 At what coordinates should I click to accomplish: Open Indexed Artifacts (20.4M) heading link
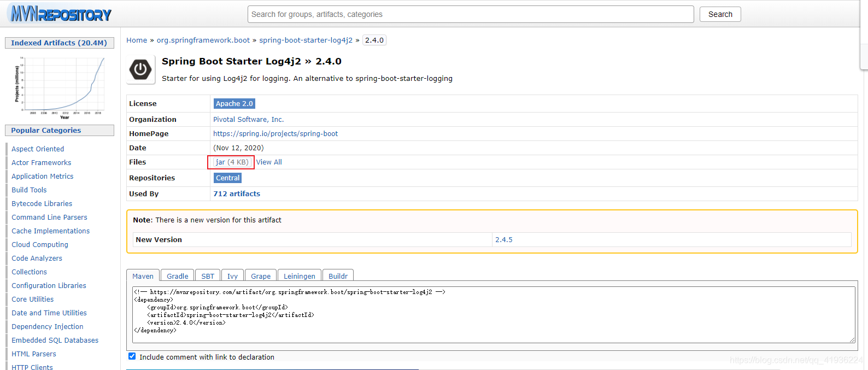tap(59, 43)
